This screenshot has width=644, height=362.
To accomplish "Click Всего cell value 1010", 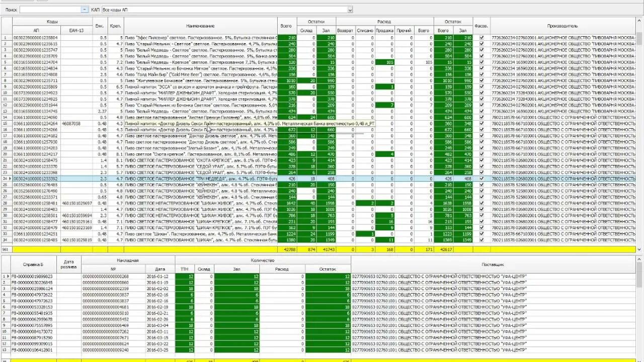I will (x=287, y=80).
